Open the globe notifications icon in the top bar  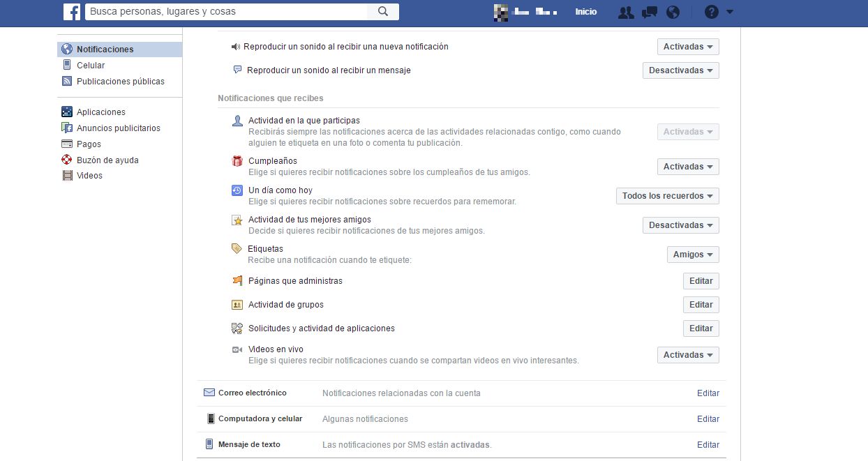coord(673,12)
